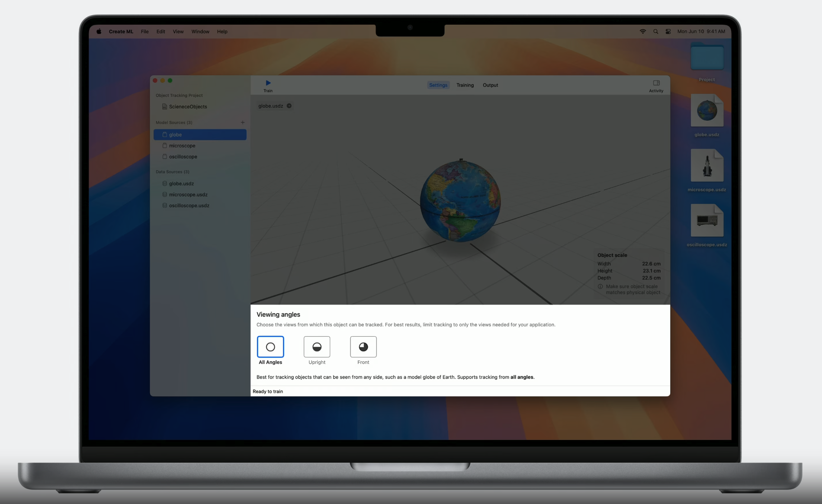
Task: Add a model source with the plus icon
Action: (243, 122)
